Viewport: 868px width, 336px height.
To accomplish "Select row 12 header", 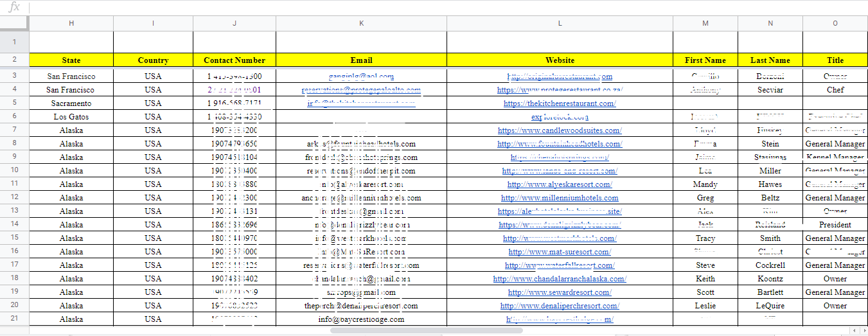I will (14, 197).
